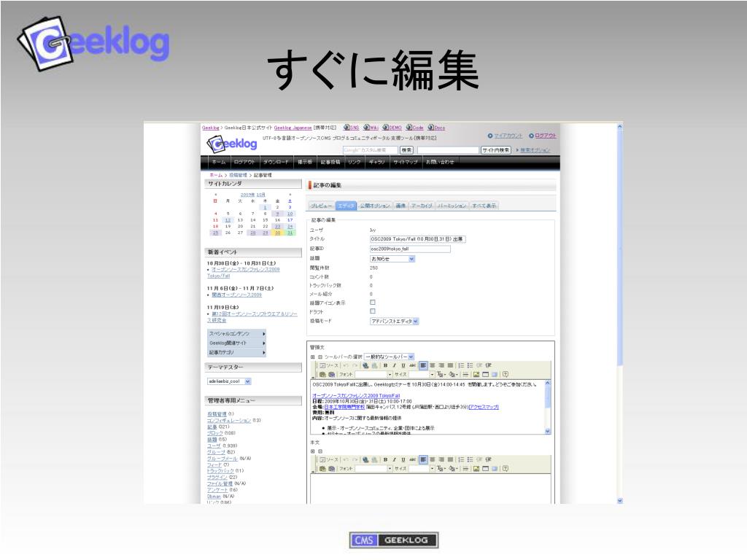This screenshot has width=747, height=560.
Task: Insert image in the 冒頭文 editor toolbar
Action: [476, 374]
